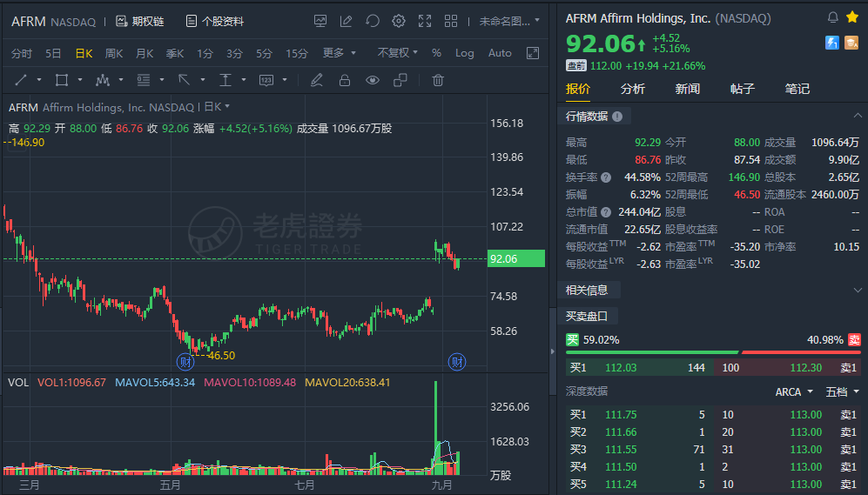868x495 pixels.
Task: Select 月K monthly candlestick view
Action: 145,53
